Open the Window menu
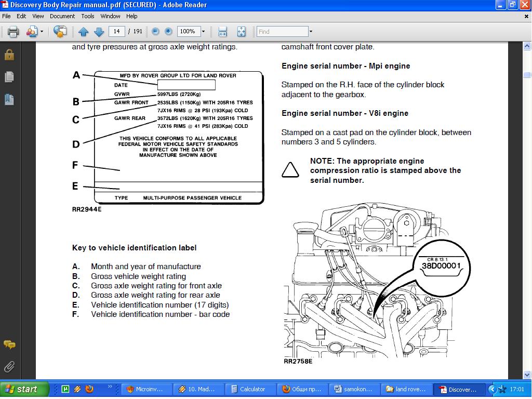Image resolution: width=532 pixels, height=399 pixels. point(110,16)
